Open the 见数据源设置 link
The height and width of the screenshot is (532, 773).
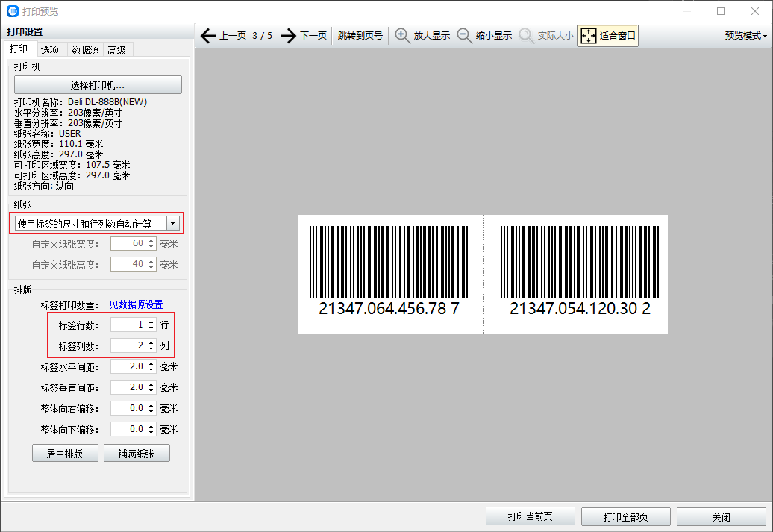(x=136, y=304)
